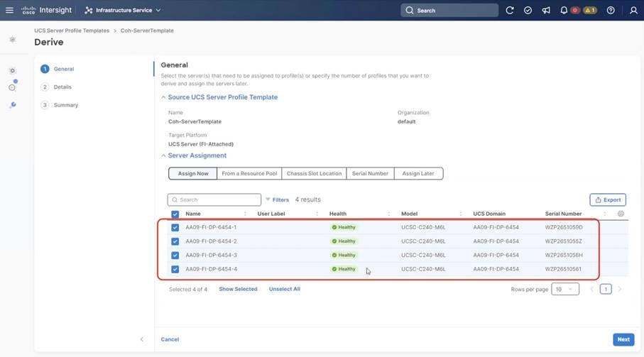Uncheck server AA09-FI-DP-6454-2
The width and height of the screenshot is (644, 357).
[x=175, y=241]
